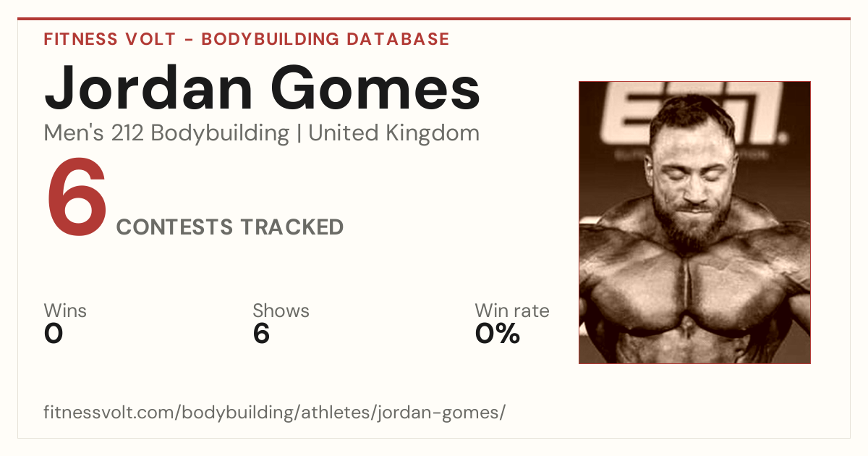Click the Win rate label
The height and width of the screenshot is (456, 868).
pyautogui.click(x=512, y=311)
